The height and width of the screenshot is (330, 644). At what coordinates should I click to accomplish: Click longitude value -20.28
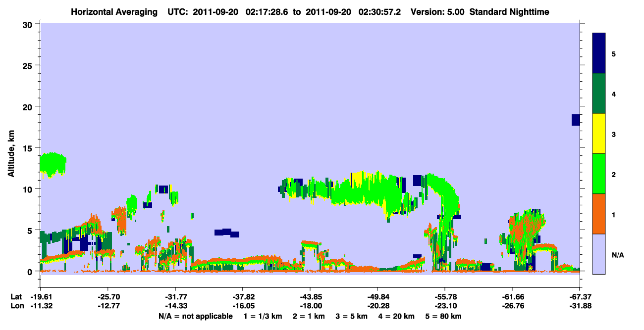click(x=377, y=306)
